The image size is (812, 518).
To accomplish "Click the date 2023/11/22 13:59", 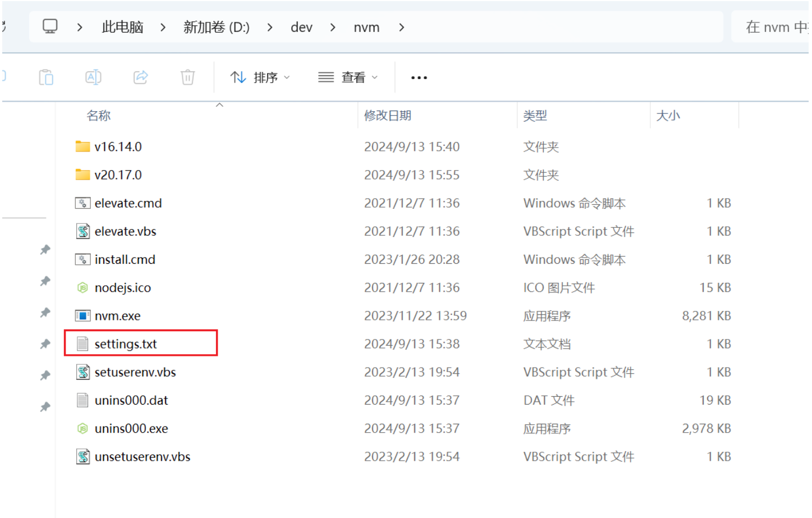I will click(415, 316).
